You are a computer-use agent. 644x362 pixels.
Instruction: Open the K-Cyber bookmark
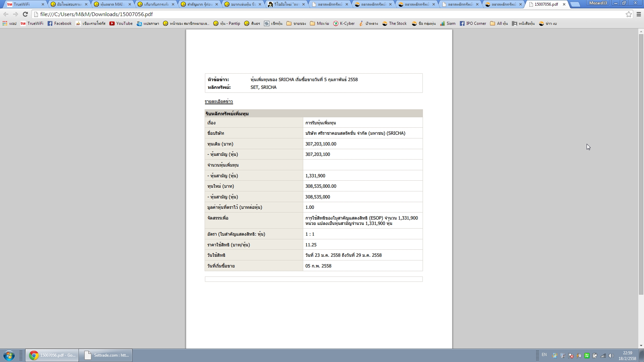(344, 23)
